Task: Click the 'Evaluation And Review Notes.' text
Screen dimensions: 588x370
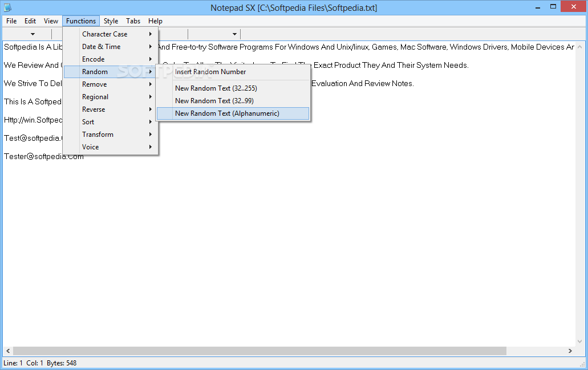Action: pos(362,83)
